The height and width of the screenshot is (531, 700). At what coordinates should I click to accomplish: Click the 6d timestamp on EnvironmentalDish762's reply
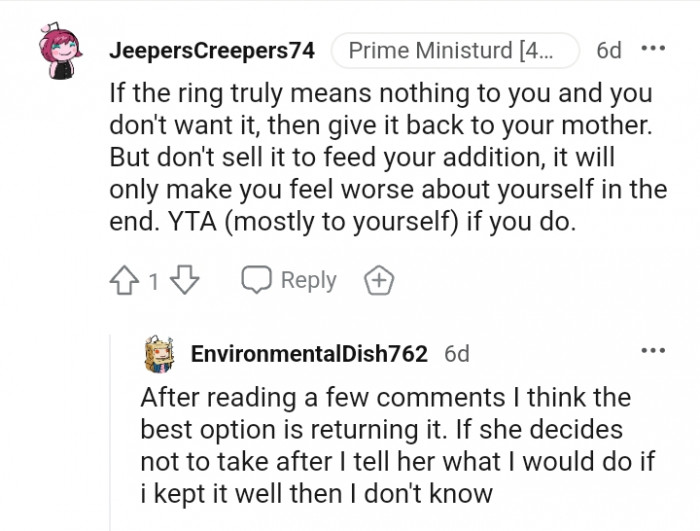[457, 353]
